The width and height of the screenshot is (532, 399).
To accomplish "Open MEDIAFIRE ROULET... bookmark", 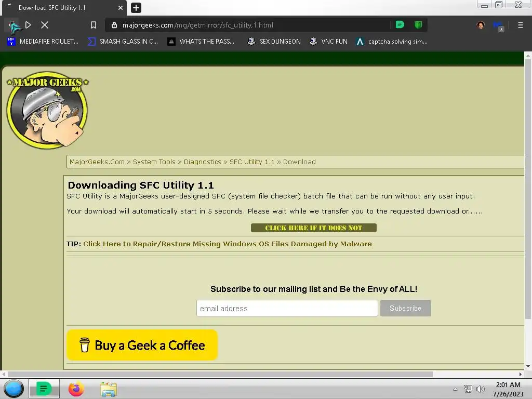I will point(43,42).
